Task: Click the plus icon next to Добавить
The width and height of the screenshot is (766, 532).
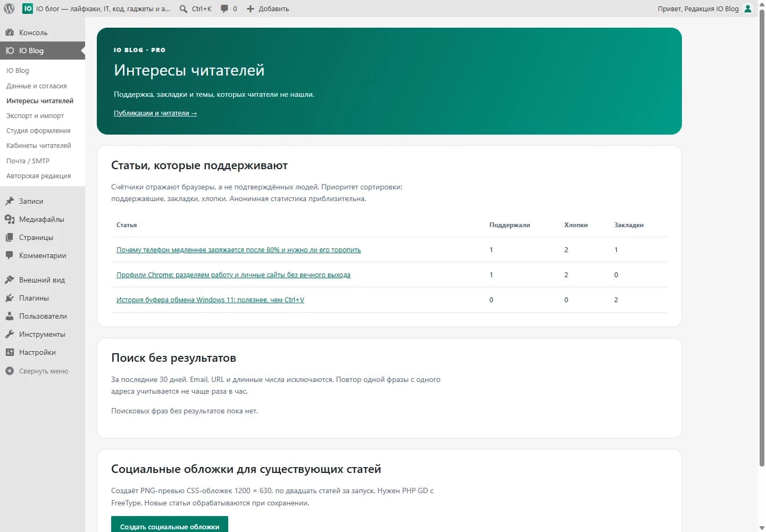Action: [251, 9]
